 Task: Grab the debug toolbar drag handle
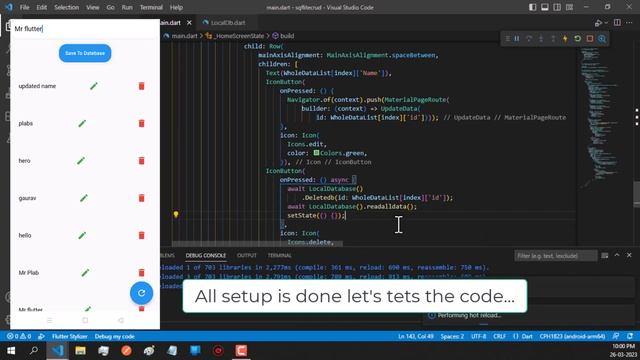click(x=507, y=39)
